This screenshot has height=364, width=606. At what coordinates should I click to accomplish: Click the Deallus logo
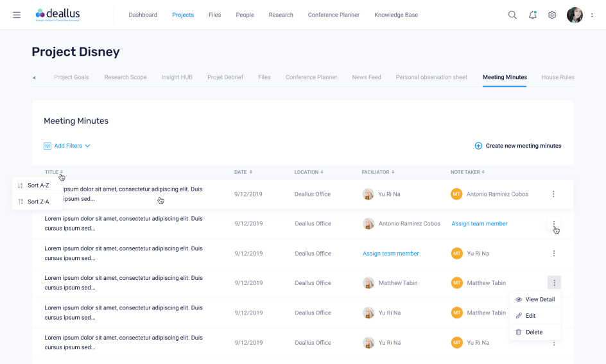click(x=58, y=15)
